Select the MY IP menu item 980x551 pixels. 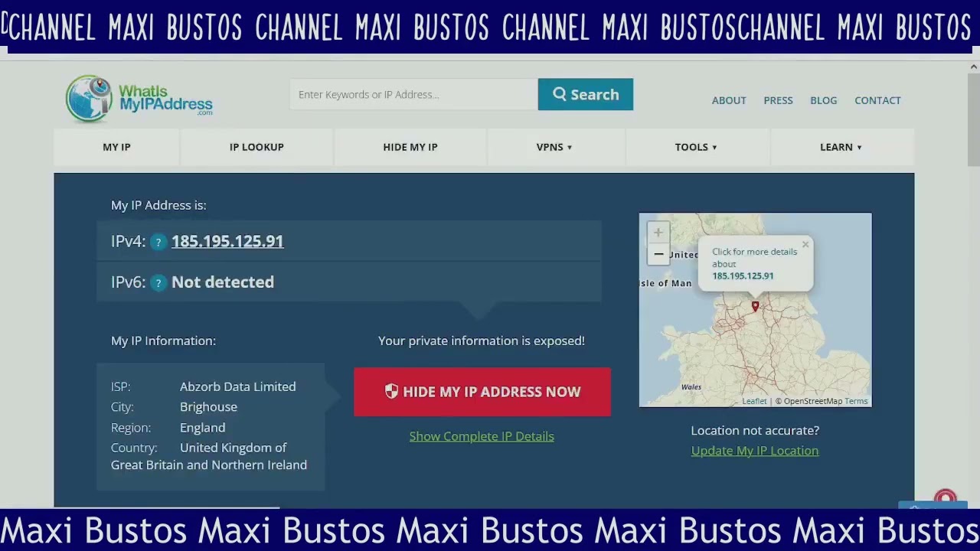tap(116, 147)
